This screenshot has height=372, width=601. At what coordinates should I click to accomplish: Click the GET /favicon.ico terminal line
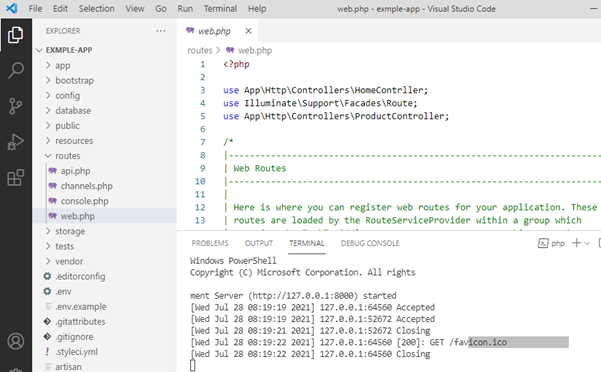point(348,342)
